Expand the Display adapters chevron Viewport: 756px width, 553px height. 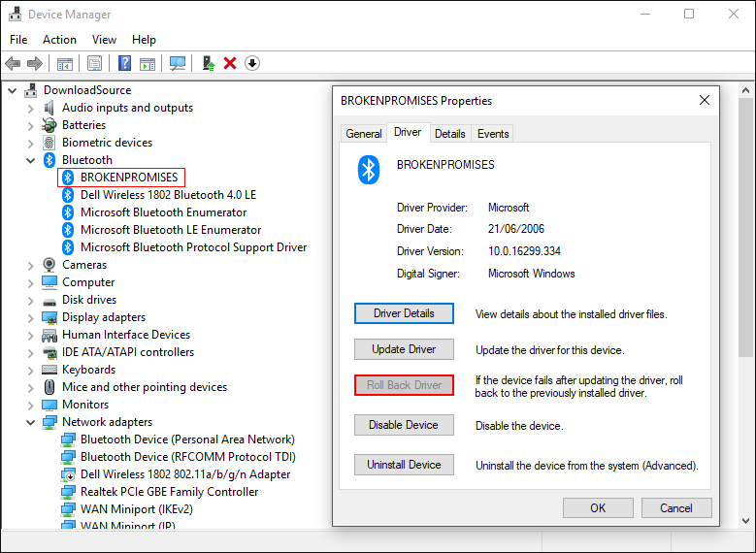coord(31,317)
